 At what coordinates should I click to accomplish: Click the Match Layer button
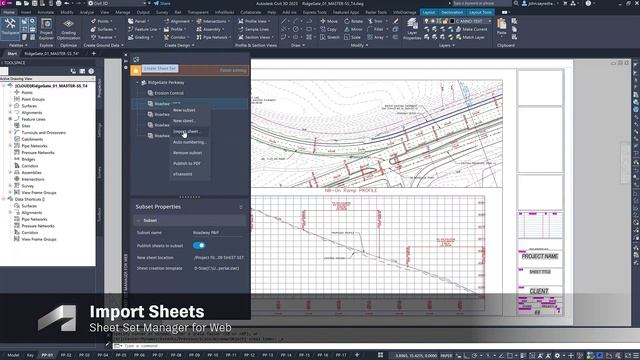[x=470, y=37]
